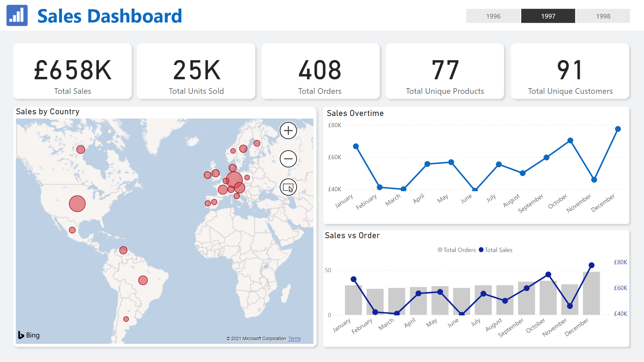The image size is (644, 362).
Task: Zoom out on the map
Action: coord(288,159)
